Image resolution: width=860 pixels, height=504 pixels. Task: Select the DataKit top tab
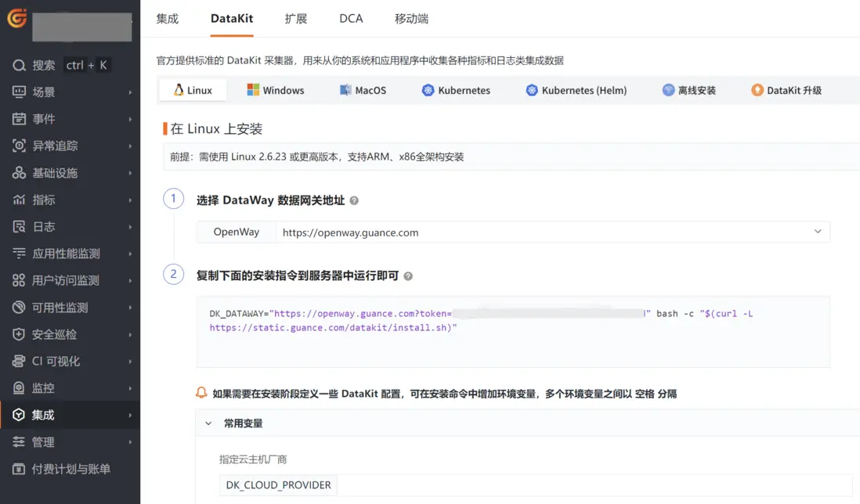pyautogui.click(x=232, y=19)
